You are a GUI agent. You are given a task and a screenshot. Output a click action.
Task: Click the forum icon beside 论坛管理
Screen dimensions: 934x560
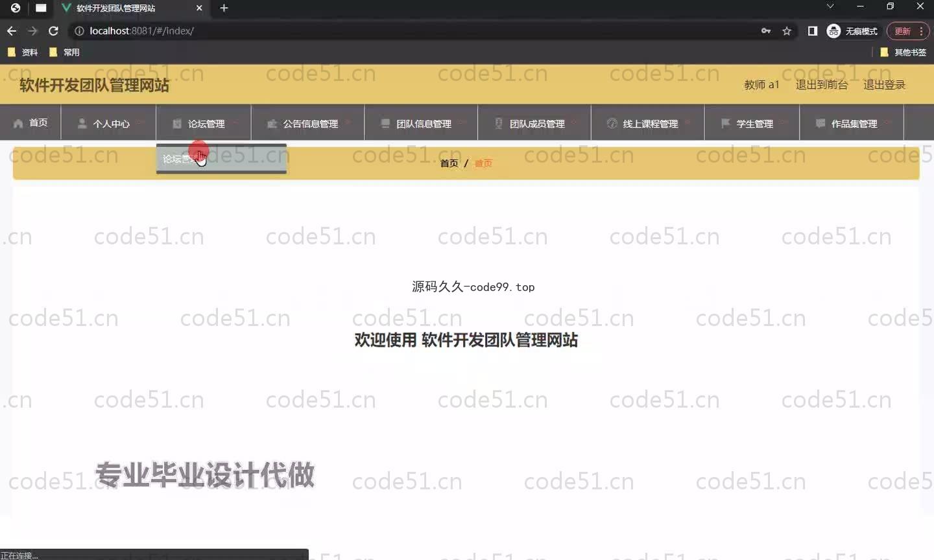(177, 123)
